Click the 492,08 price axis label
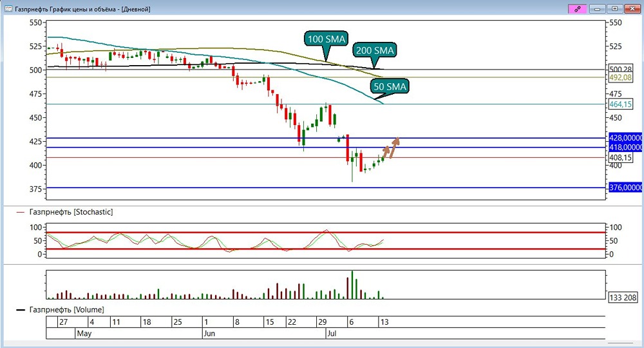Image resolution: width=644 pixels, height=348 pixels. tap(620, 77)
